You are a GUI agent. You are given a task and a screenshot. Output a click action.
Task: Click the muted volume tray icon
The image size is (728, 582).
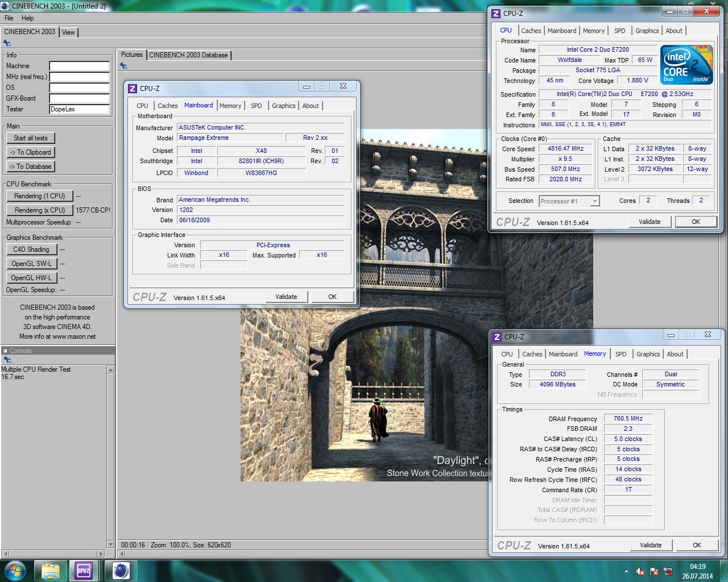640,571
